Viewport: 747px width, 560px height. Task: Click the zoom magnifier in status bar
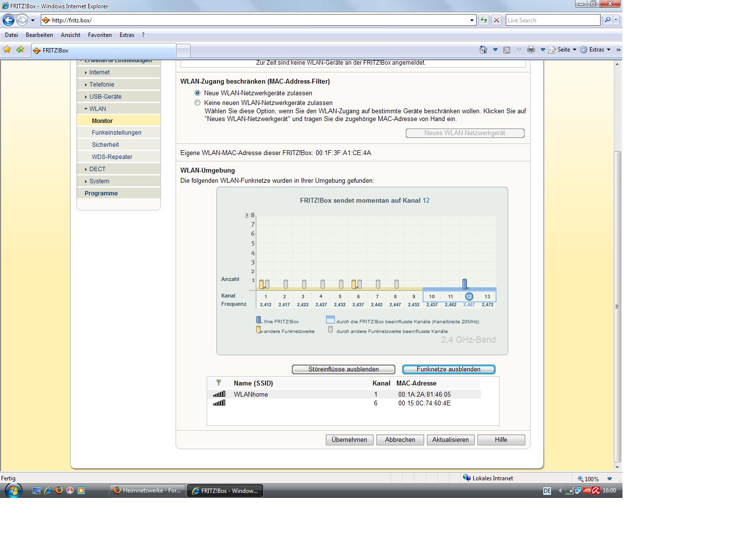click(581, 479)
